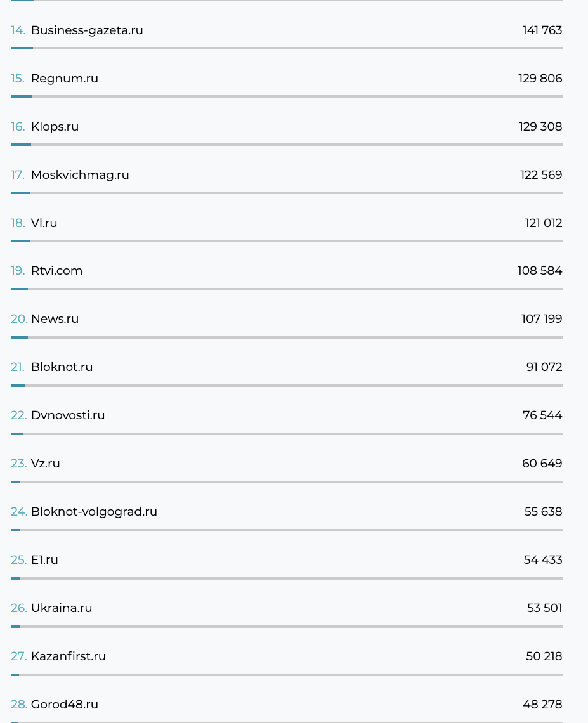Click the progress bar under Regnum.ru
This screenshot has height=723, width=588.
[287, 96]
